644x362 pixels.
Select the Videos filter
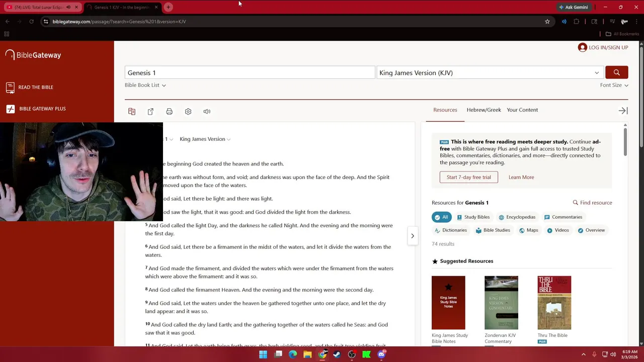557,230
